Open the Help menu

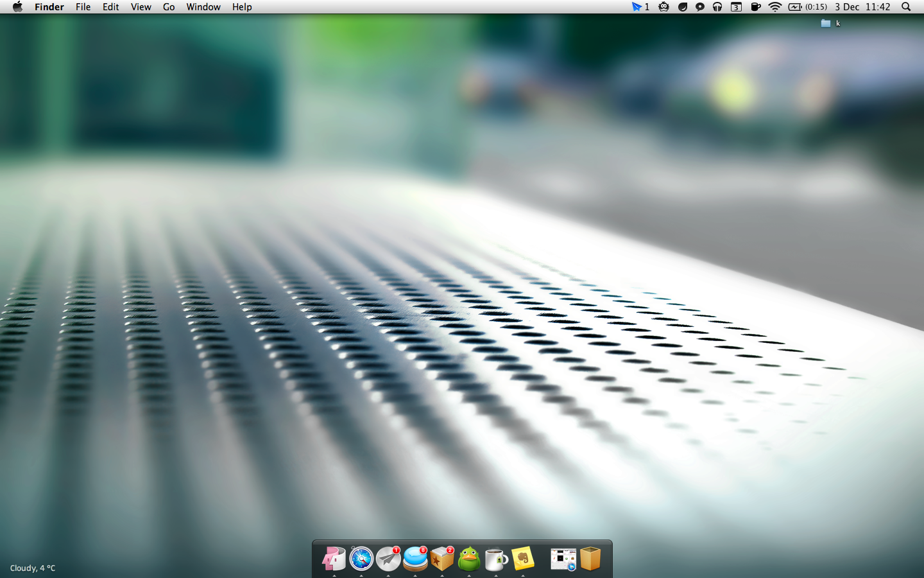tap(242, 7)
